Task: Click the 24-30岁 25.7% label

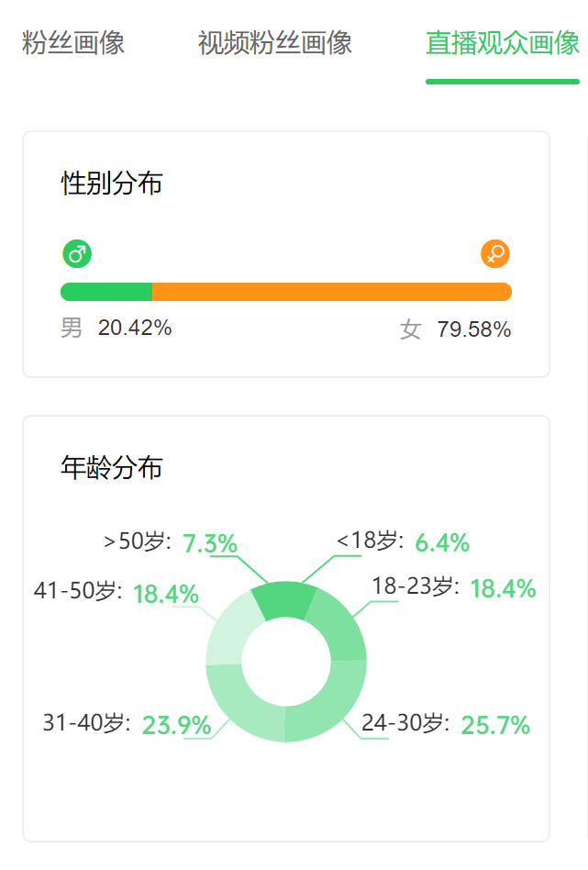Action: (446, 724)
